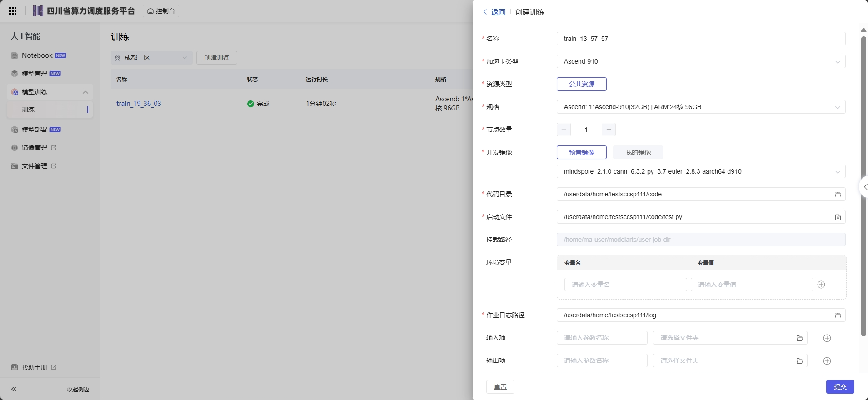Viewport: 868px width, 400px height.
Task: Click the 镜像管理 disc icon
Action: pyautogui.click(x=15, y=148)
